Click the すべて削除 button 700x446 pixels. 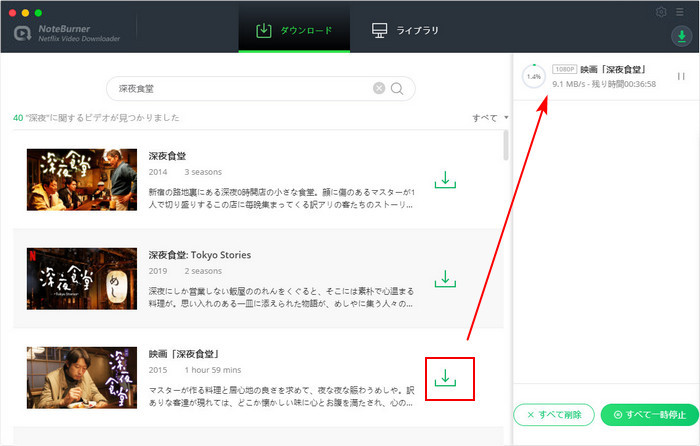(554, 415)
